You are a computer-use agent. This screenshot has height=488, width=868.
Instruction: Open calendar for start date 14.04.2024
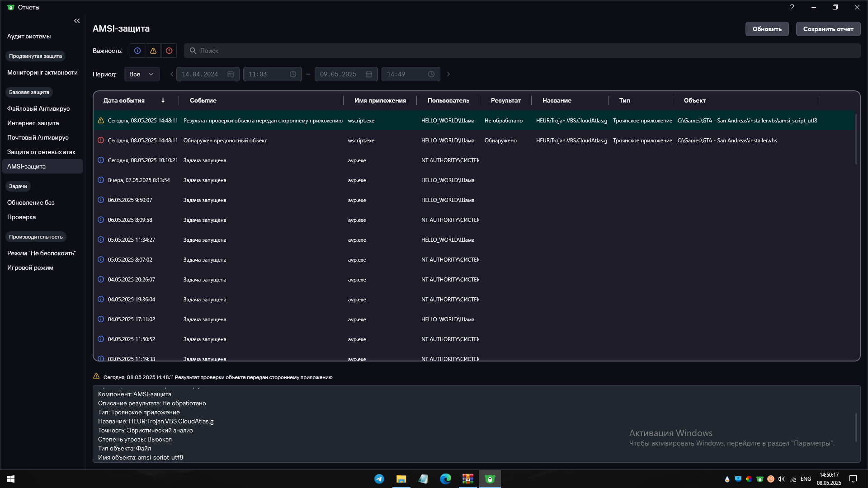pyautogui.click(x=231, y=74)
